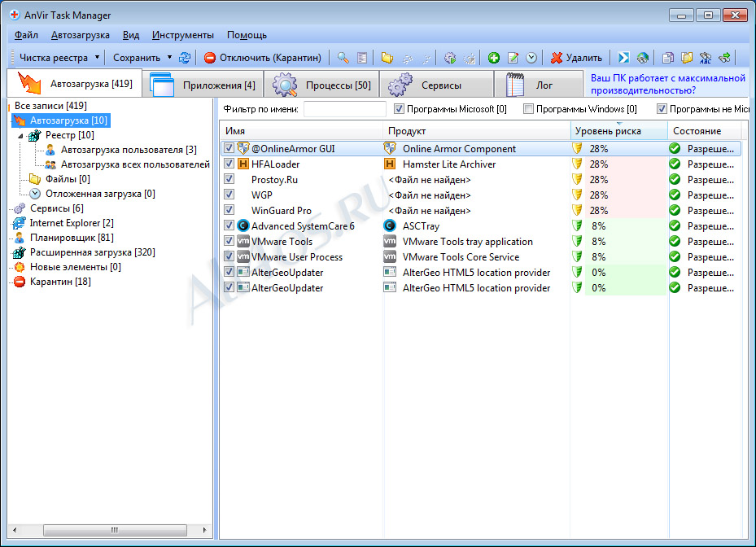Select Сервисы [6] in left tree
Viewport: 756px width, 547px height.
[56, 208]
